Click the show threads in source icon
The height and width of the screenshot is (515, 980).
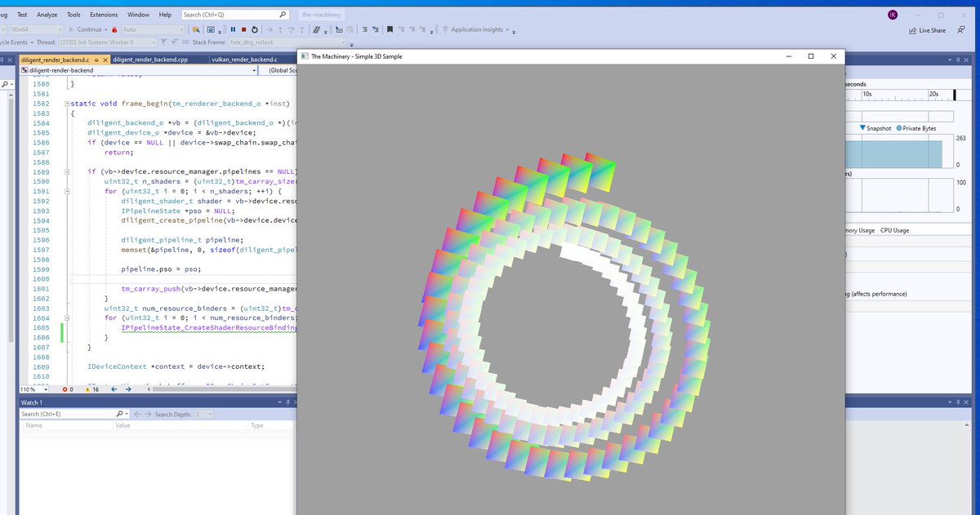point(317,29)
